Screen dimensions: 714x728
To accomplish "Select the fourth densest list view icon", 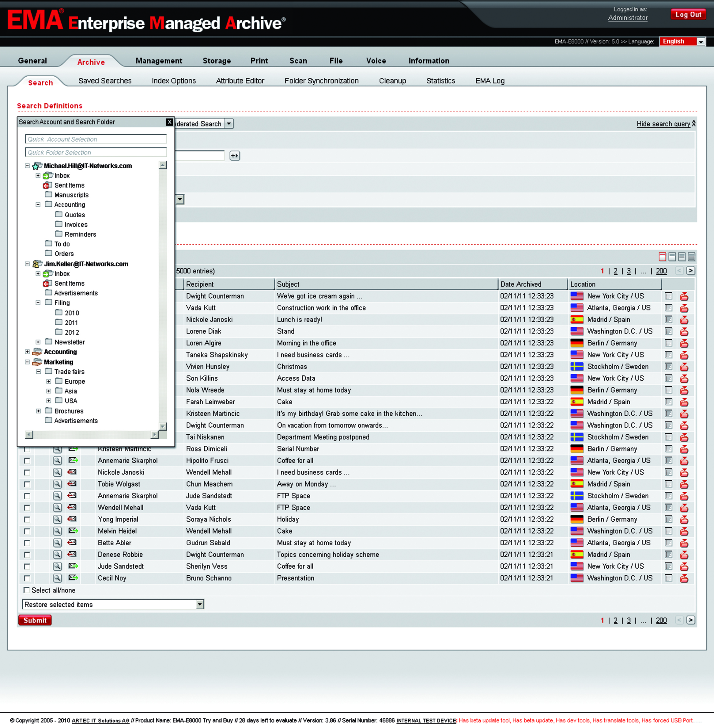I will (x=692, y=257).
